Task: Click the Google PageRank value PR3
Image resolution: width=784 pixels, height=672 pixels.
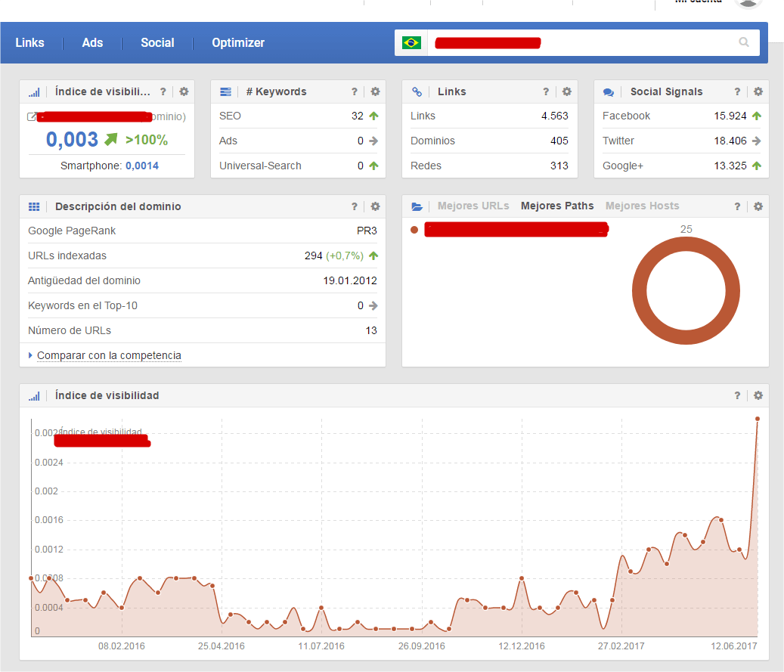Action: 367,231
